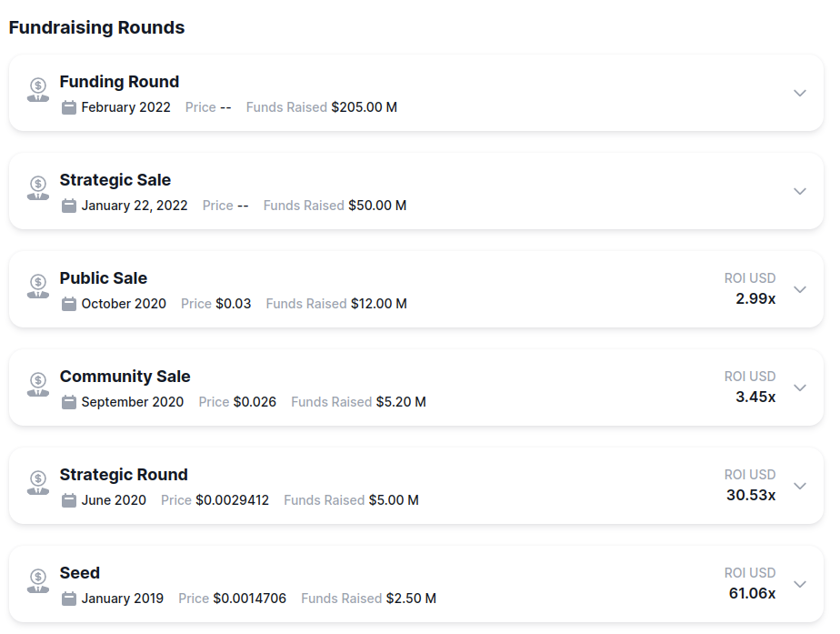The image size is (840, 634).
Task: Click the investor icon beside Seed
Action: click(x=38, y=580)
